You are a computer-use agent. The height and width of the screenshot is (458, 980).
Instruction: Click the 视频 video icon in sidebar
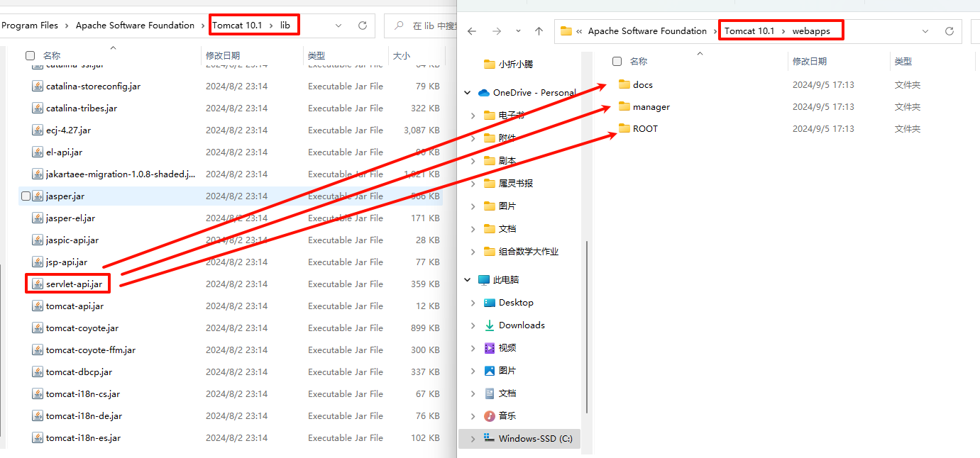click(490, 348)
